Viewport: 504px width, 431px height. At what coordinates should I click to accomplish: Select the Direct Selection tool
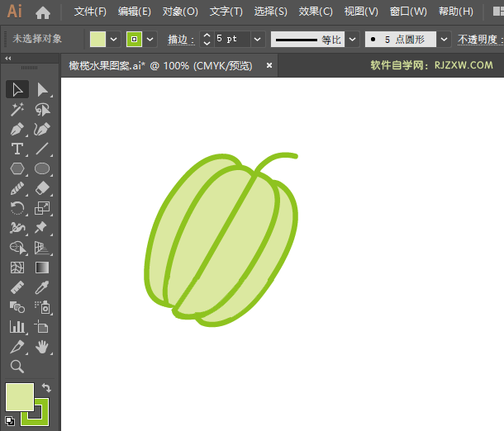tap(42, 89)
